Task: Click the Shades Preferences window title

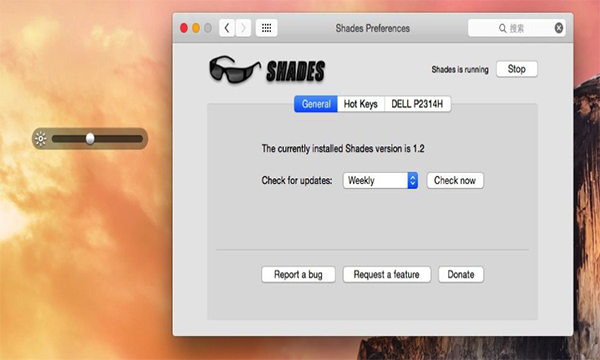Action: [373, 28]
